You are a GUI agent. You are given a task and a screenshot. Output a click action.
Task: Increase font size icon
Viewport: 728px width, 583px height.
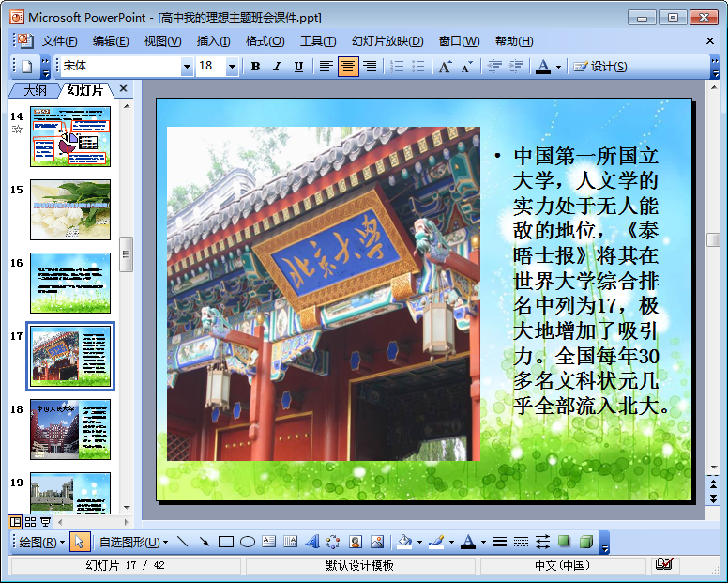click(446, 67)
